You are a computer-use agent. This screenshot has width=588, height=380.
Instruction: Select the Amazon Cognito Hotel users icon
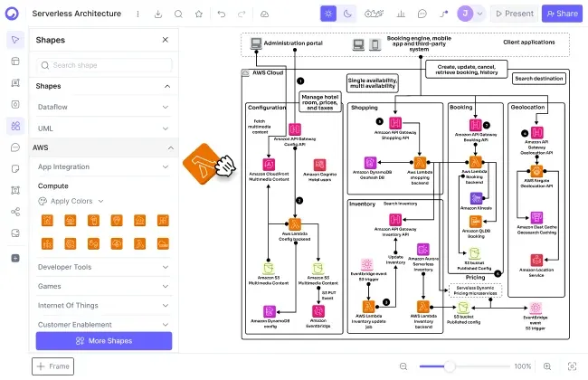click(x=319, y=165)
